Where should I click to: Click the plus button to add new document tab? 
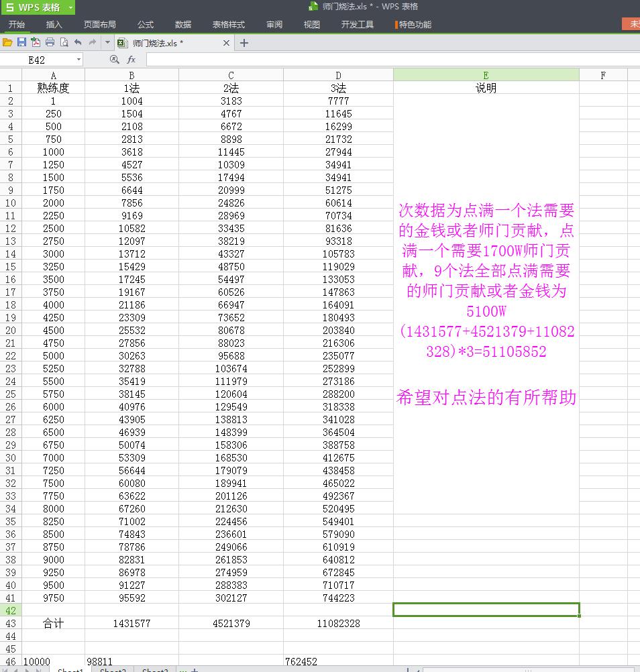244,43
